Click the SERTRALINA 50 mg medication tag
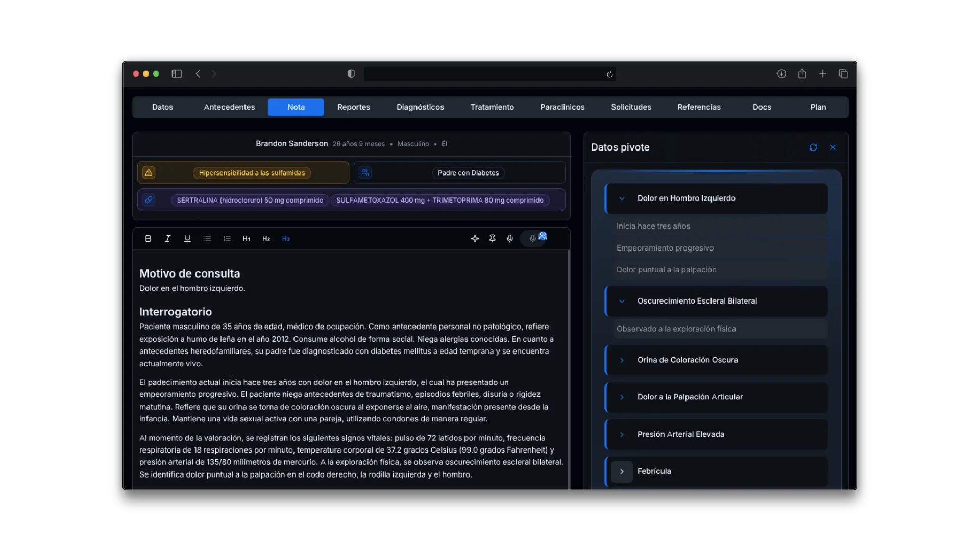The height and width of the screenshot is (551, 980). [x=250, y=200]
